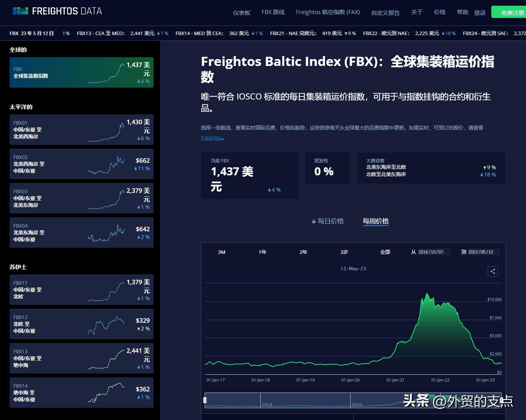
Task: Click the FBX02 sparkline chart
Action: (x=106, y=165)
